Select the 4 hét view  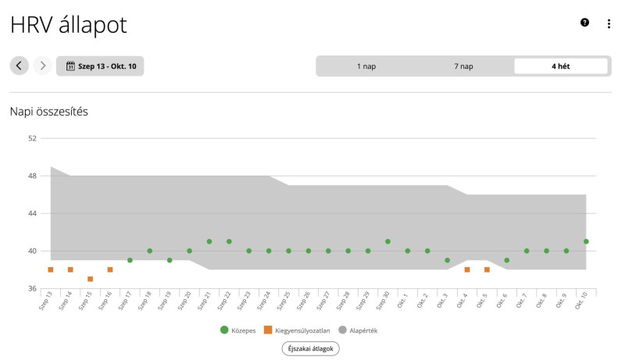pos(560,66)
